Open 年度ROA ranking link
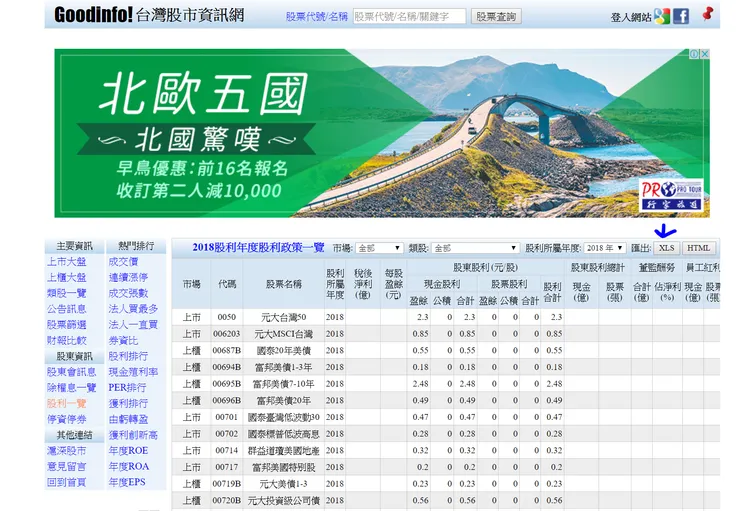 [129, 467]
